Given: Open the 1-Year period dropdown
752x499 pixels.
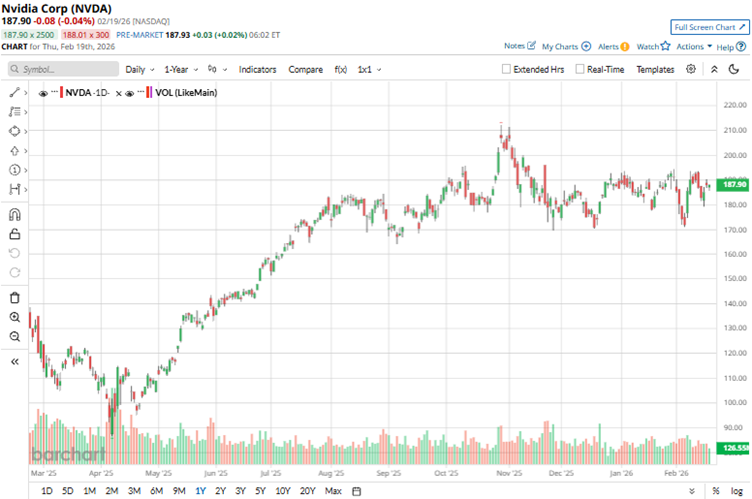Looking at the screenshot, I should tap(181, 70).
